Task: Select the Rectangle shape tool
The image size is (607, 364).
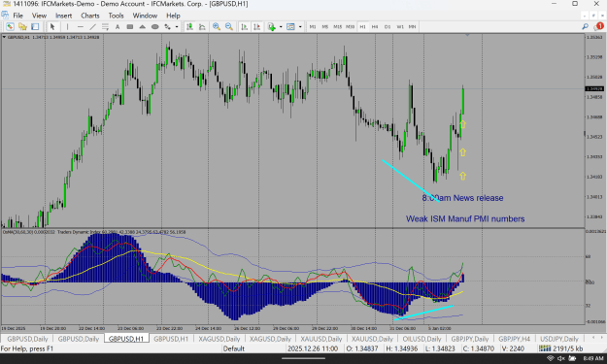Action: [130, 26]
